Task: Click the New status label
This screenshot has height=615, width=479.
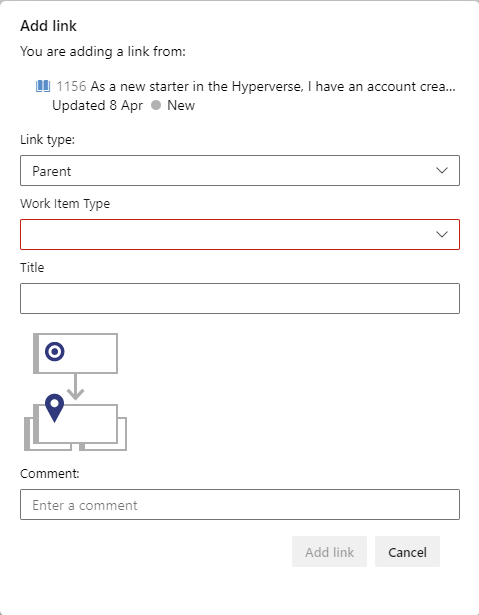Action: point(181,105)
